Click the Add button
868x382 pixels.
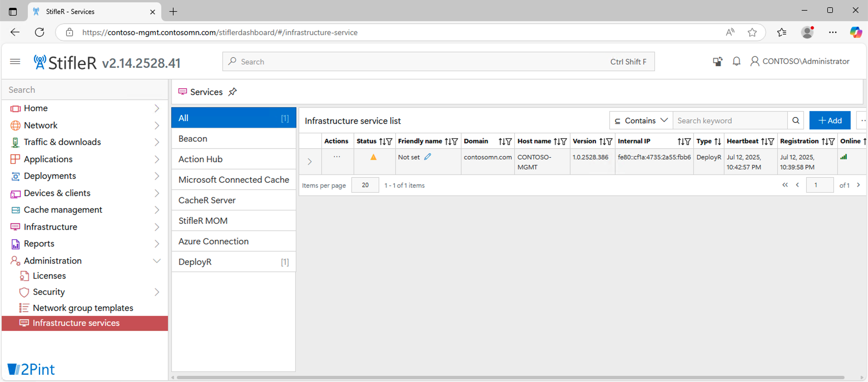point(829,120)
